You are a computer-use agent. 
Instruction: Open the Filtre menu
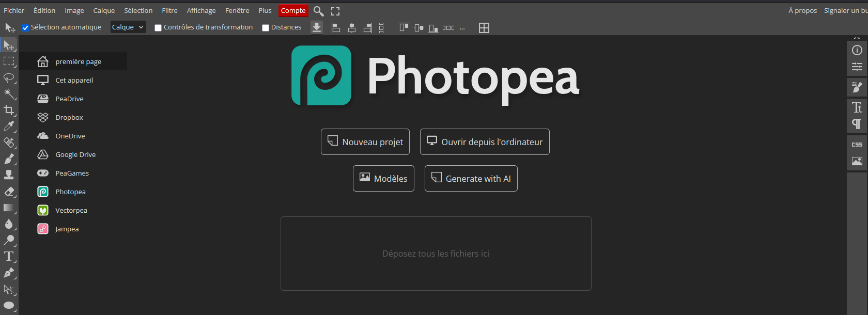click(169, 10)
